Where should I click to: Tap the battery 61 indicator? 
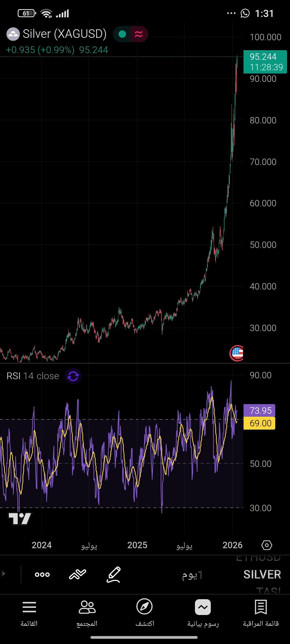click(x=27, y=13)
